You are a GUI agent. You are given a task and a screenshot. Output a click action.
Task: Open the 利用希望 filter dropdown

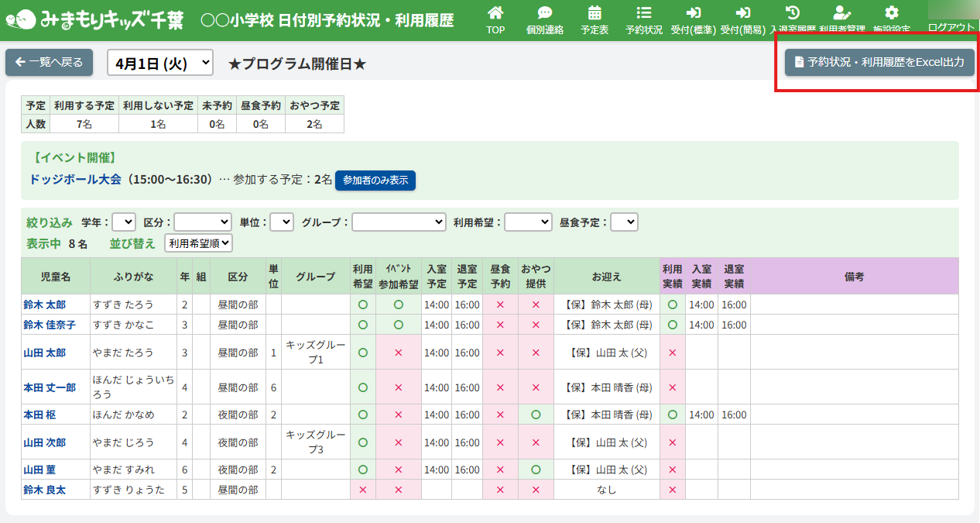pyautogui.click(x=528, y=222)
